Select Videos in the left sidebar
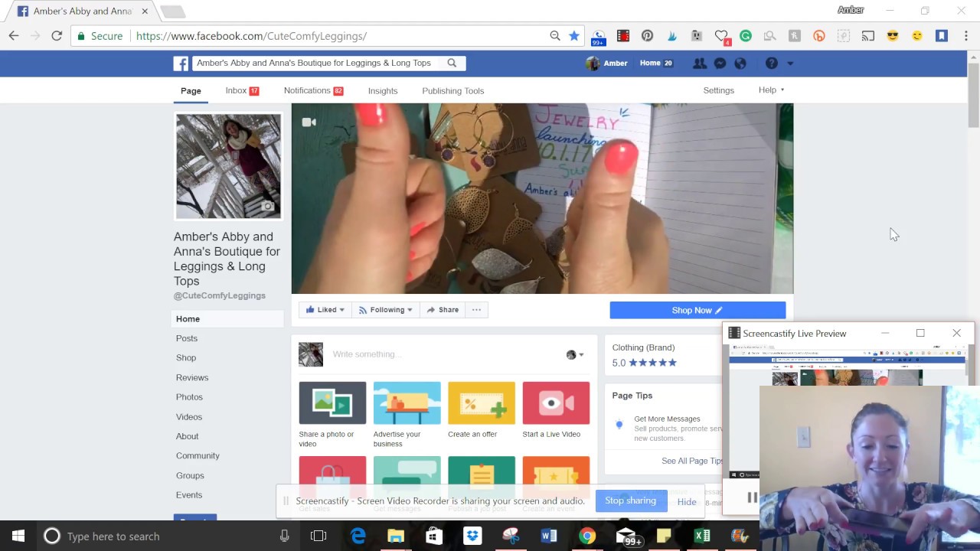 click(x=189, y=416)
